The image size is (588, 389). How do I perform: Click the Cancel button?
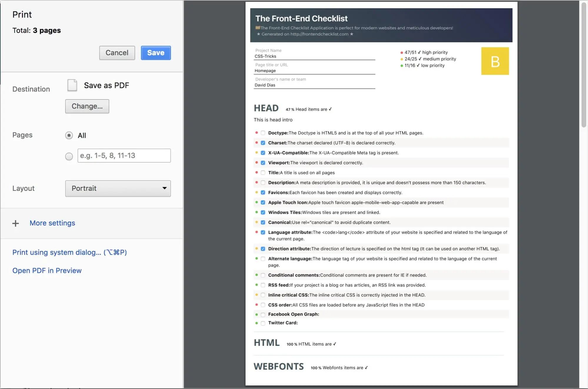point(117,53)
